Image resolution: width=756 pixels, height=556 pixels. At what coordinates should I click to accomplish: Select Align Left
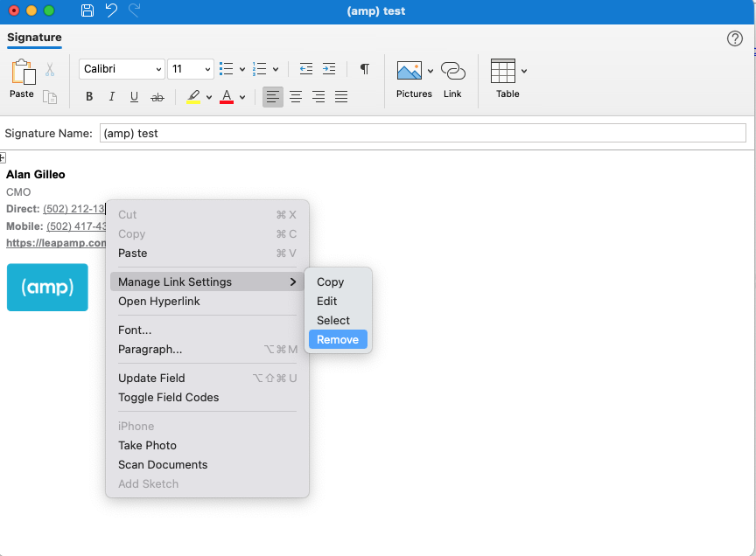[273, 97]
